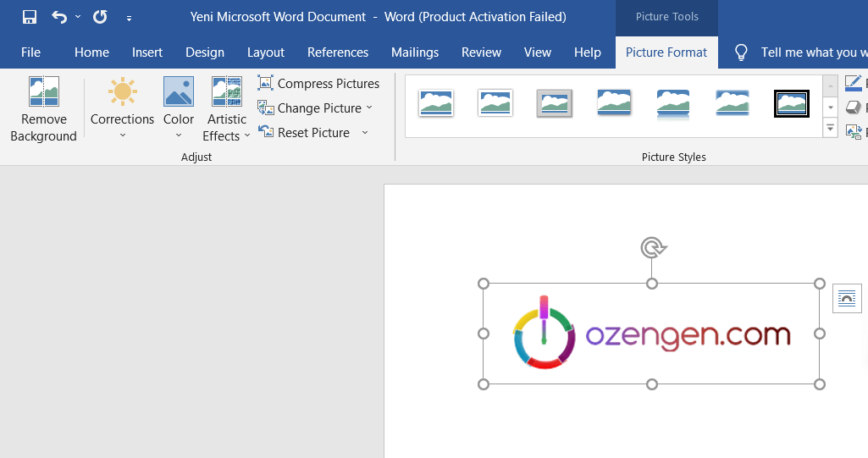Switch to the Review tab
Screen dimensions: 868x458
[x=481, y=52]
